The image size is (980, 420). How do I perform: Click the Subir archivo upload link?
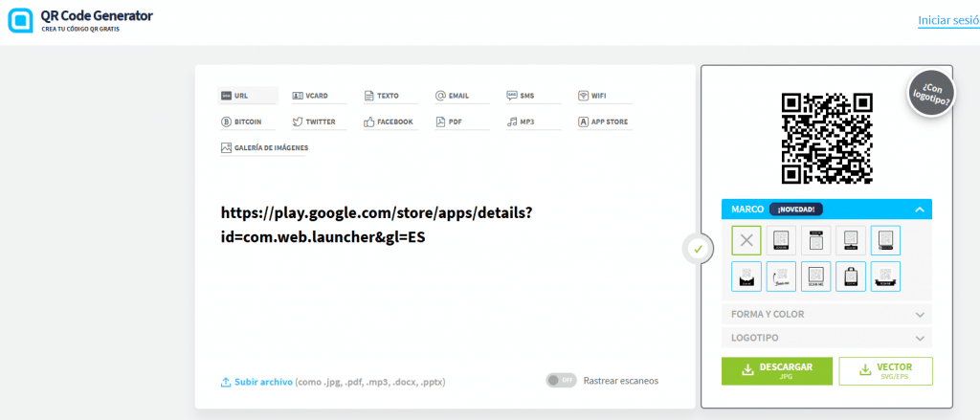tap(256, 382)
